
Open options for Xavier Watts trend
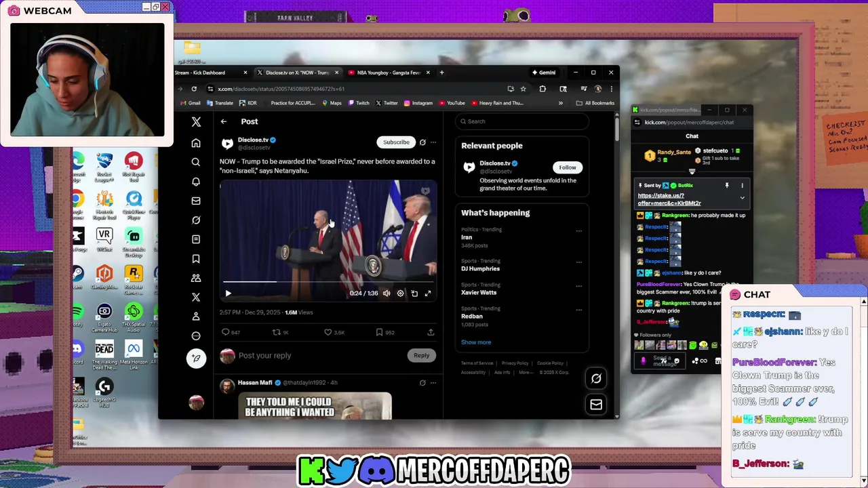(578, 286)
